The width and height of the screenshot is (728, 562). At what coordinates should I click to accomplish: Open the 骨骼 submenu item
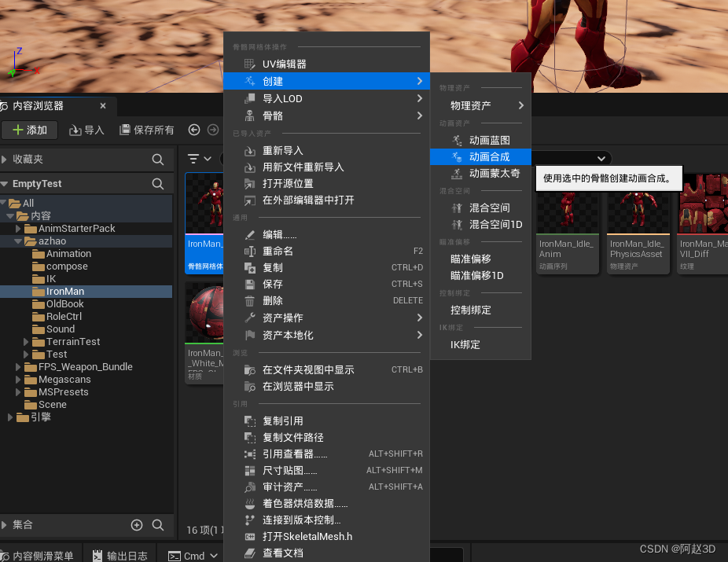[326, 116]
